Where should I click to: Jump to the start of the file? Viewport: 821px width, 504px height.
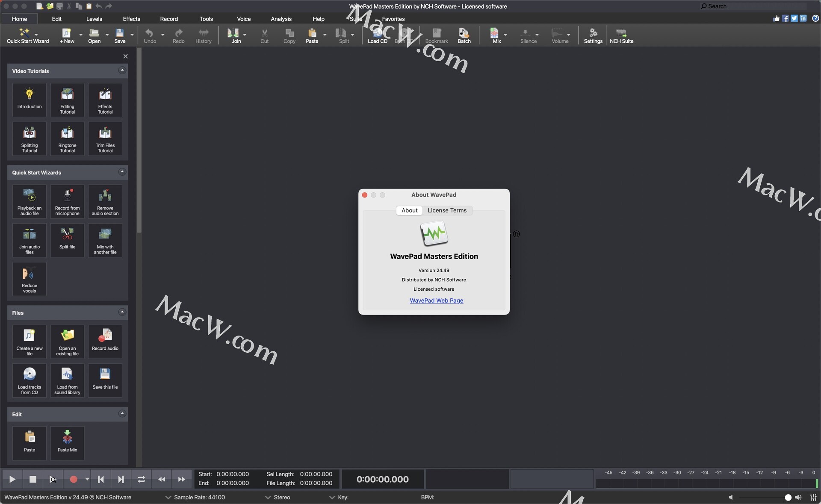tap(101, 479)
